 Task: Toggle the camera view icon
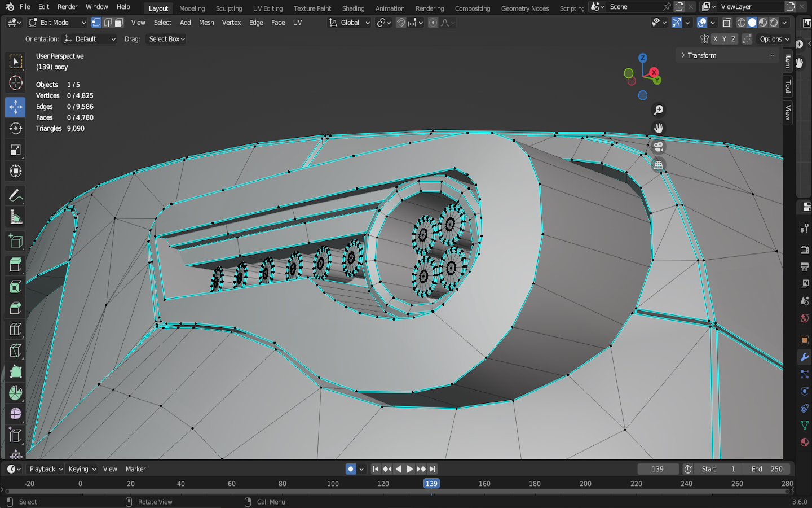point(659,147)
